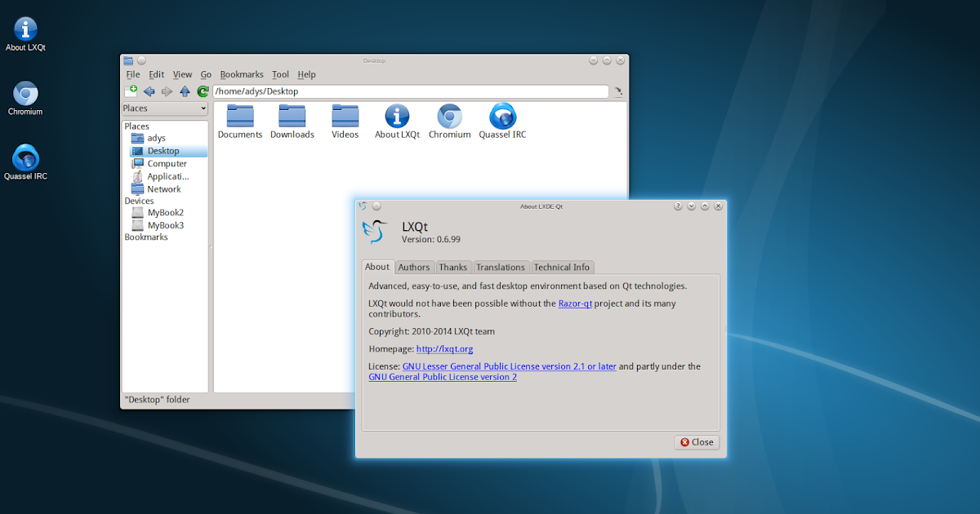The image size is (980, 514).
Task: Open the View menu
Action: click(x=182, y=74)
